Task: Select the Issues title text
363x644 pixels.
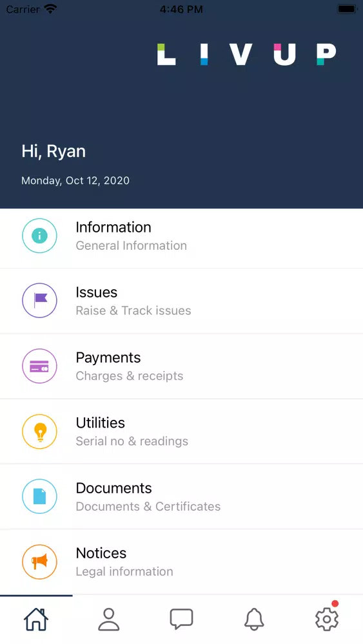Action: click(97, 292)
